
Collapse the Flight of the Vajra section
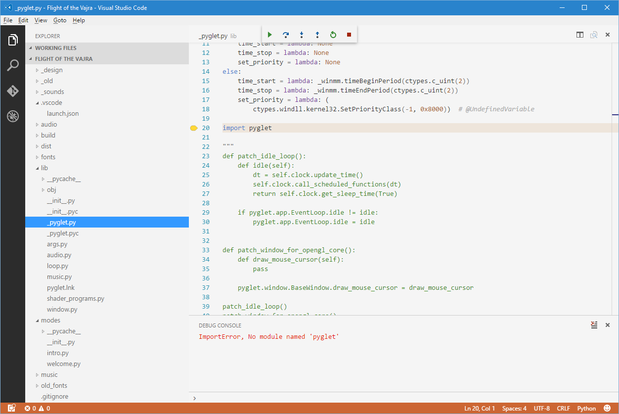coord(107,59)
